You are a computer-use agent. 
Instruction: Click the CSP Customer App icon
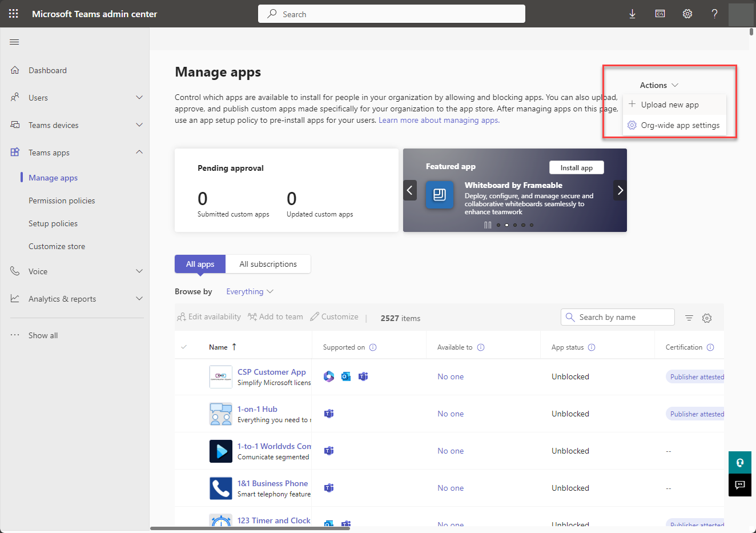click(x=221, y=377)
